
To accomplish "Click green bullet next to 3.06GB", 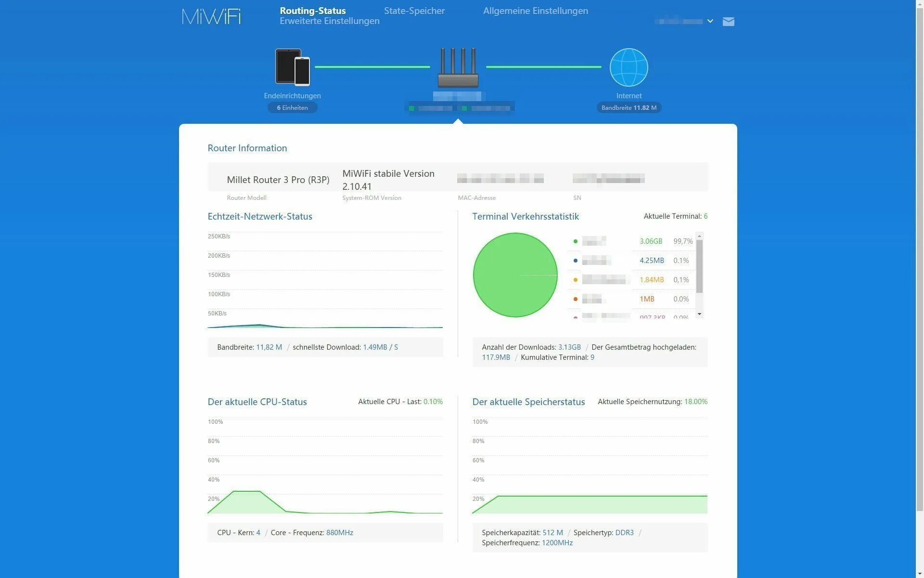I will pos(575,241).
